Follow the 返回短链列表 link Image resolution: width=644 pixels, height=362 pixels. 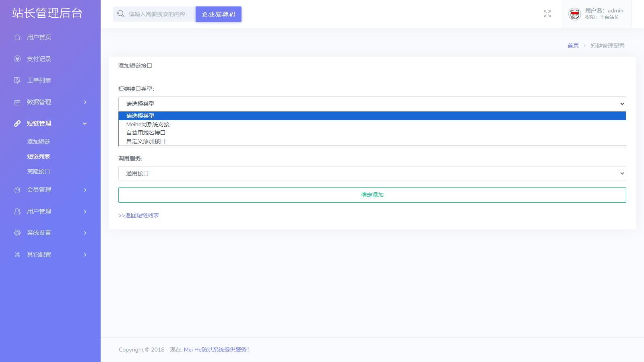[138, 215]
